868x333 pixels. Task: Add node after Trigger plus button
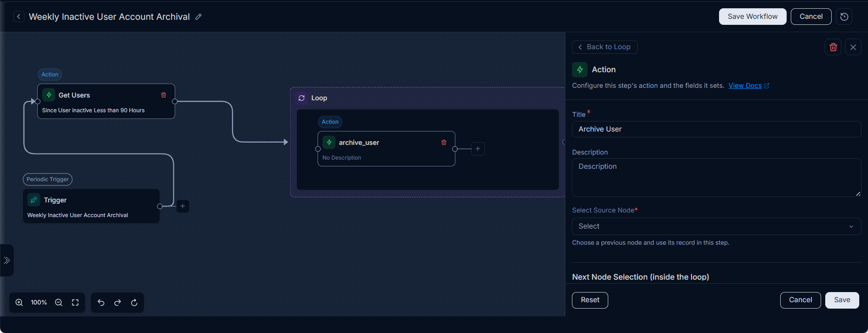(x=183, y=206)
